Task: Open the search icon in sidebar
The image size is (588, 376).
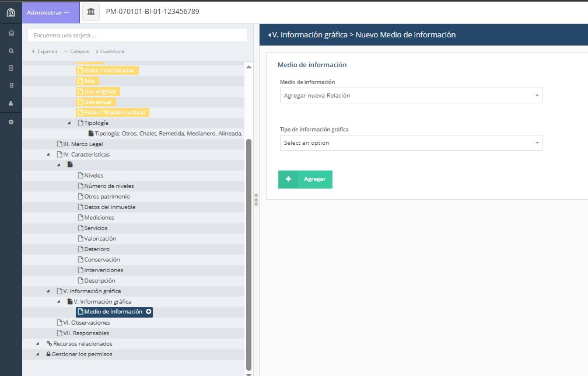Action: pos(10,51)
